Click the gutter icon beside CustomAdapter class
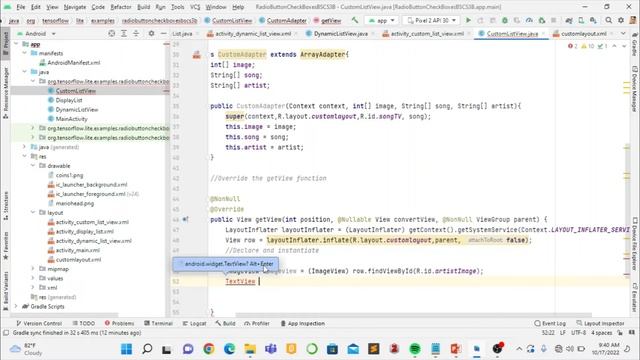 (197, 55)
